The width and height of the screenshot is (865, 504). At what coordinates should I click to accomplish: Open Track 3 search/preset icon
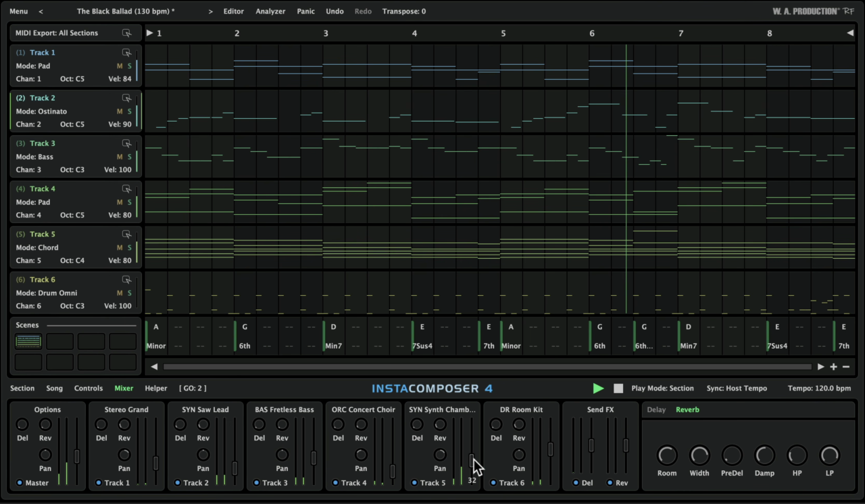(x=126, y=143)
